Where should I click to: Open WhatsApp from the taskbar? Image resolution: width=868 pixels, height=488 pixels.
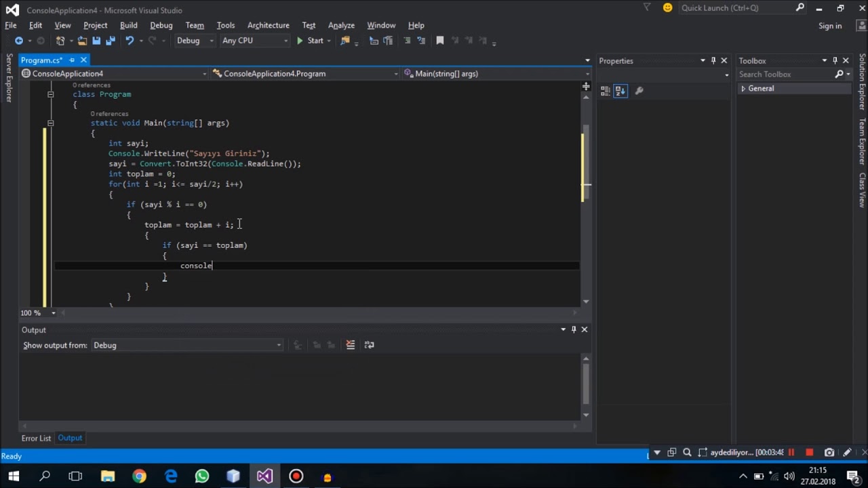(x=202, y=476)
